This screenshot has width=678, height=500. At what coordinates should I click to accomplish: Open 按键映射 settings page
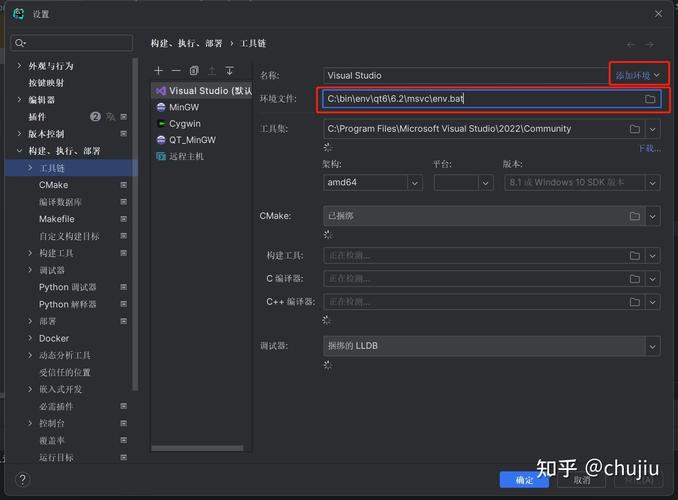point(46,83)
